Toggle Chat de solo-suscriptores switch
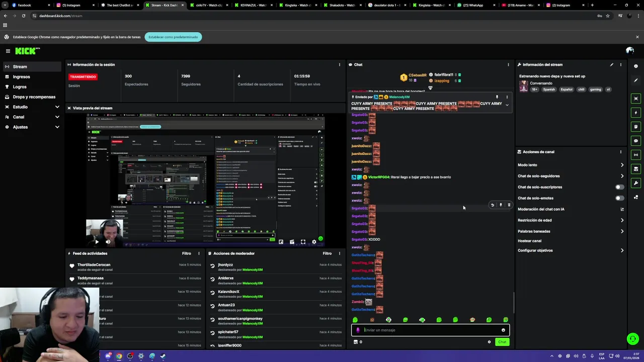Viewport: 644px width, 362px height. coord(620,187)
